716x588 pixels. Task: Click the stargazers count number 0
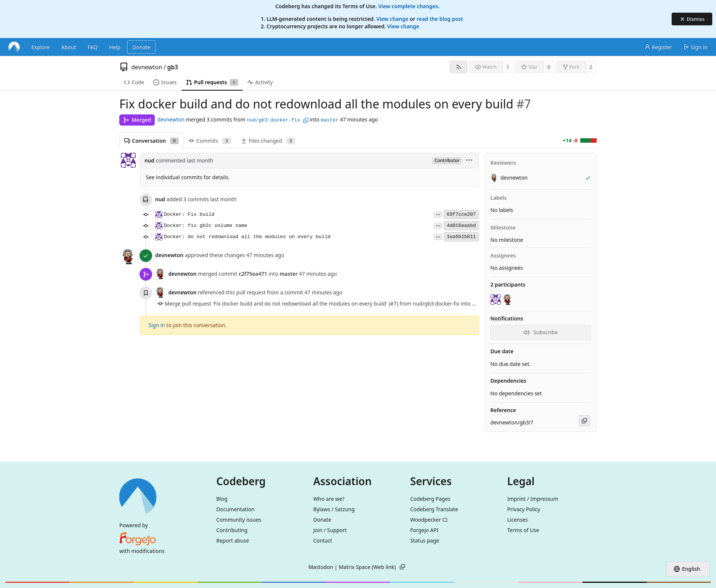click(549, 67)
